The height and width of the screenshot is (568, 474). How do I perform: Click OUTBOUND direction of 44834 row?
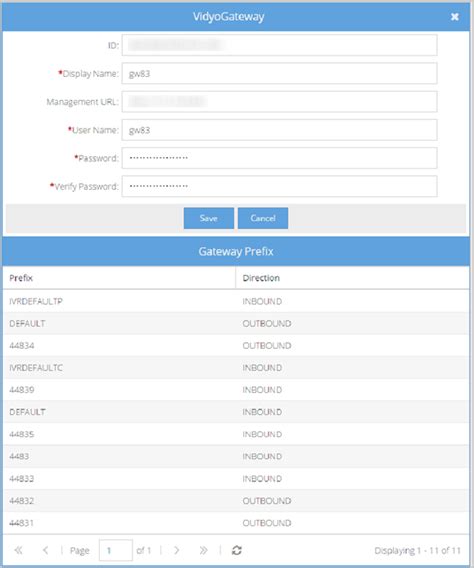point(267,346)
